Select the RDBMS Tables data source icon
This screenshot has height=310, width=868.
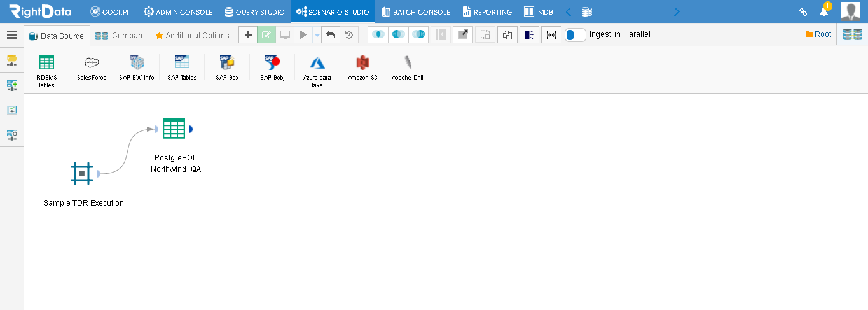pos(46,62)
